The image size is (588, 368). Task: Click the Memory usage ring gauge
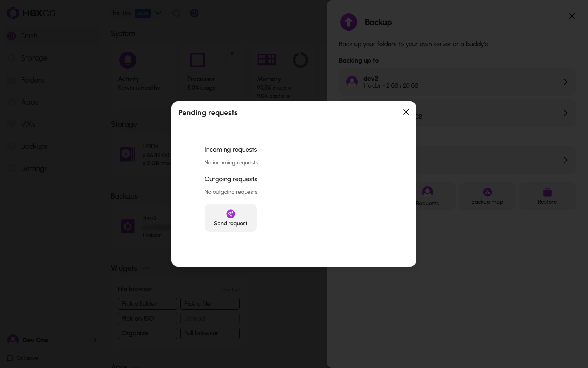coord(301,60)
